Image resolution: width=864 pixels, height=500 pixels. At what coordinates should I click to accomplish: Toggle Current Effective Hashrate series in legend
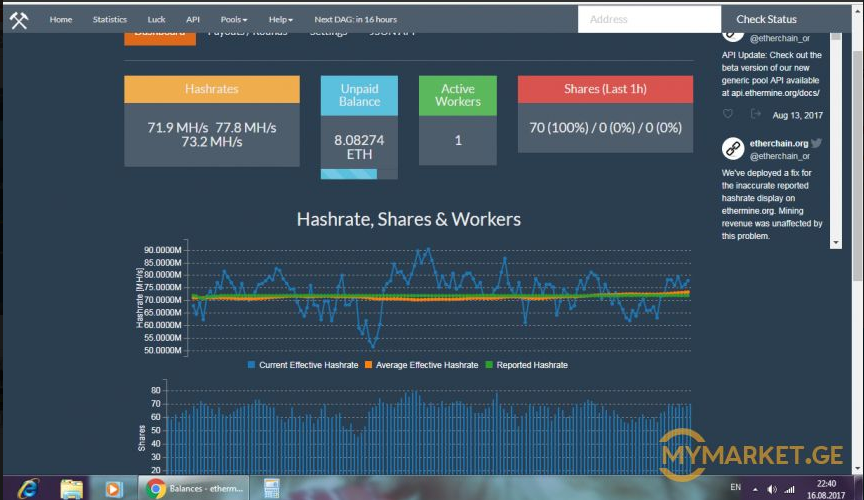pos(302,365)
